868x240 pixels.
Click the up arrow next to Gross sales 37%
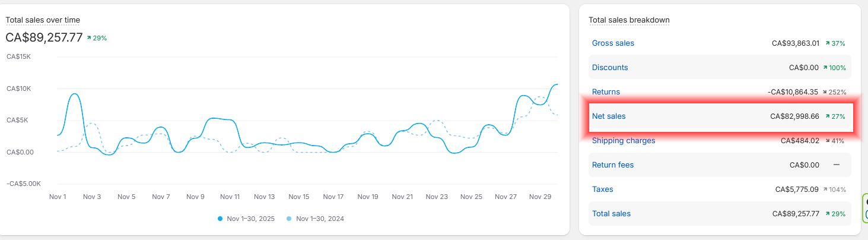(827, 43)
